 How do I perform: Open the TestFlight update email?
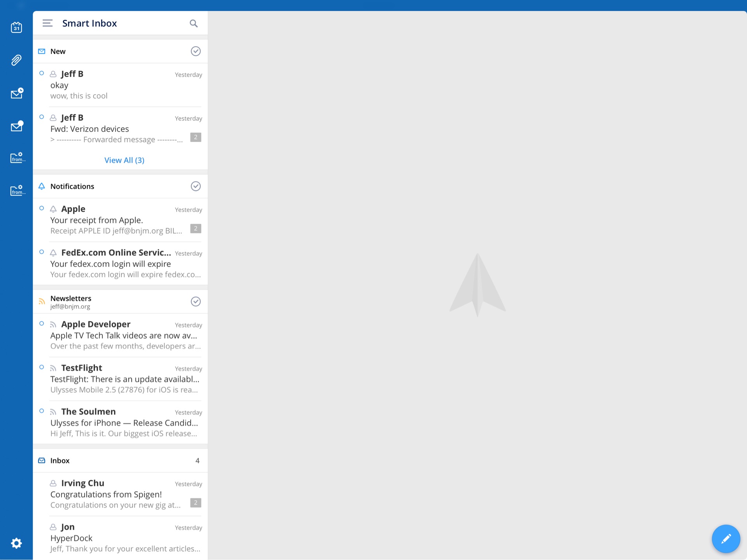pos(117,379)
